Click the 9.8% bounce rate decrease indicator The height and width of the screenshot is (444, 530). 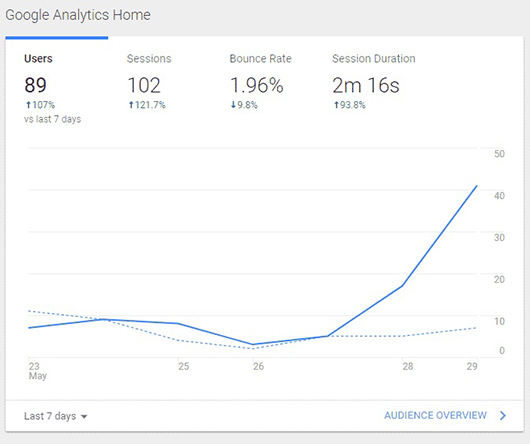pyautogui.click(x=244, y=105)
